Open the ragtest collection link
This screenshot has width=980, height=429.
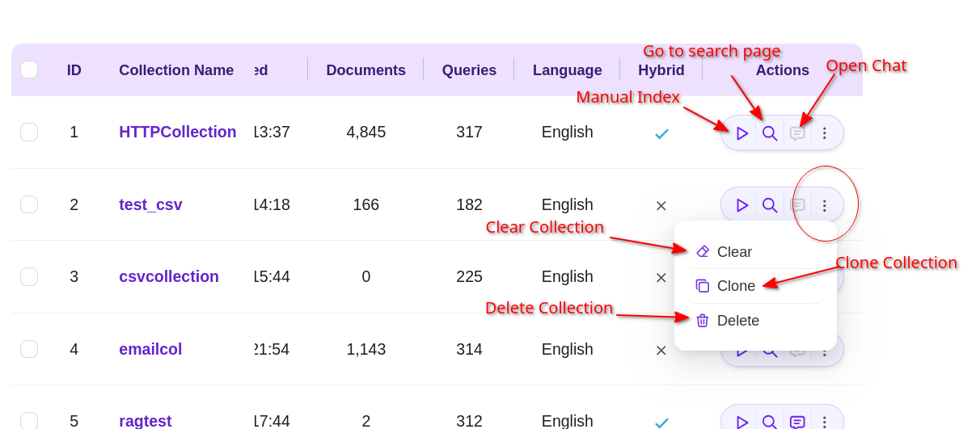(146, 421)
